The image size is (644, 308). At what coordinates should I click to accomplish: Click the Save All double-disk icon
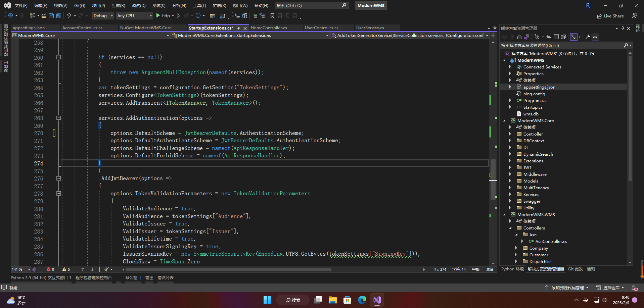click(x=59, y=16)
